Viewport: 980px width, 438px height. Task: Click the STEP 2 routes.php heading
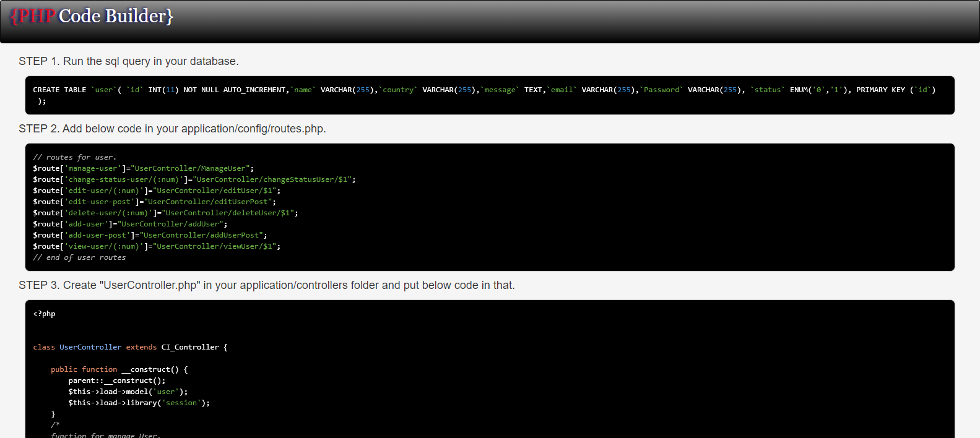coord(172,129)
